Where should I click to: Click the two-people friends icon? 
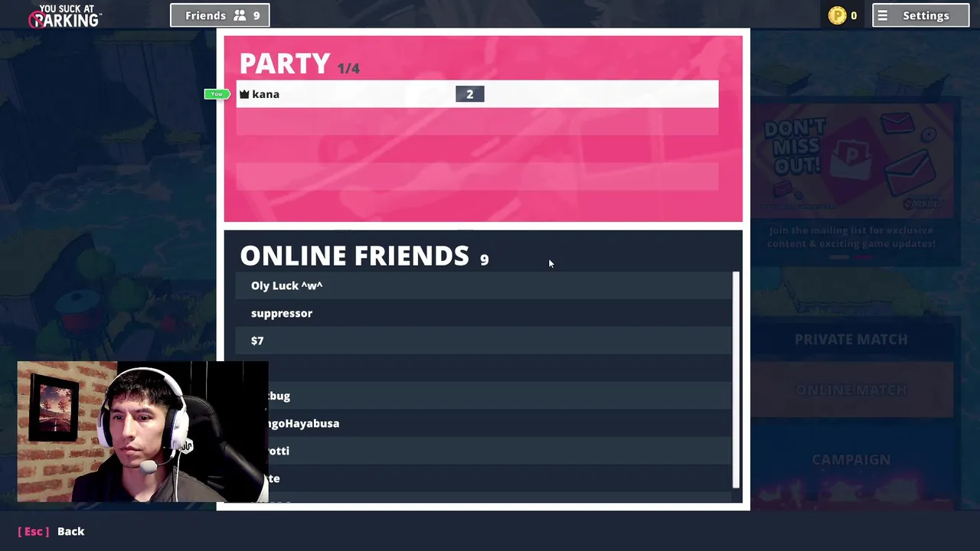click(x=240, y=15)
